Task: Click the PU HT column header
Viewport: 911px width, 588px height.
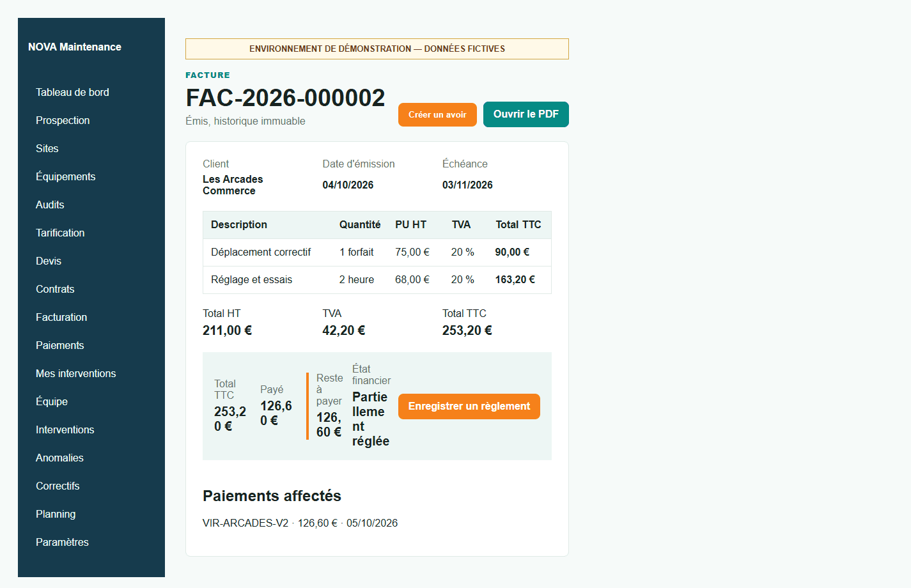Action: click(410, 224)
